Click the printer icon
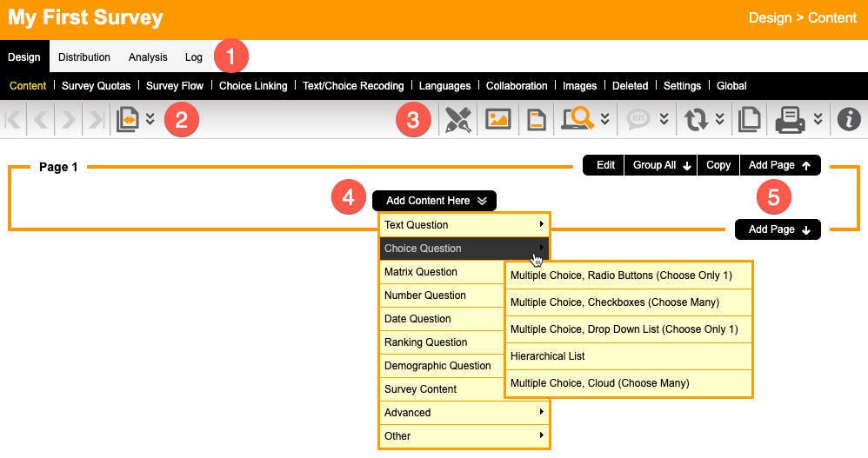Screen dimensions: 868x458 click(x=790, y=120)
